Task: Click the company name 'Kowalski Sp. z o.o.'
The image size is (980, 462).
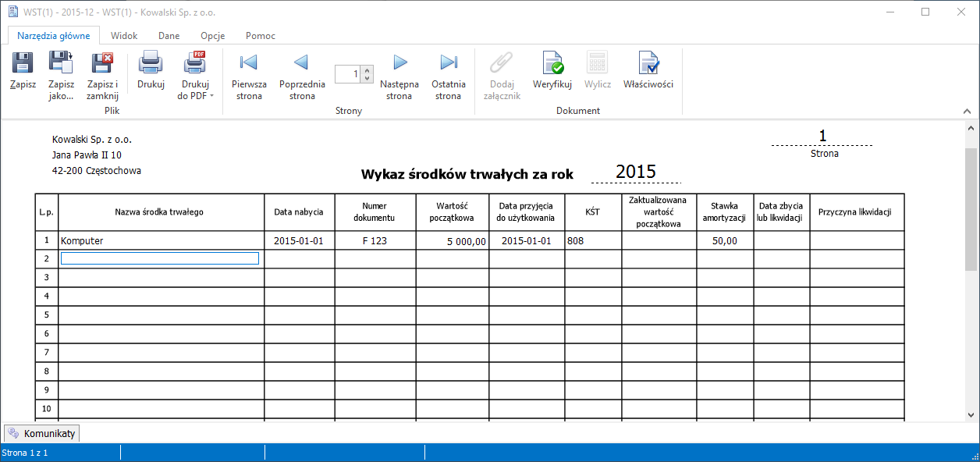Action: [x=92, y=140]
